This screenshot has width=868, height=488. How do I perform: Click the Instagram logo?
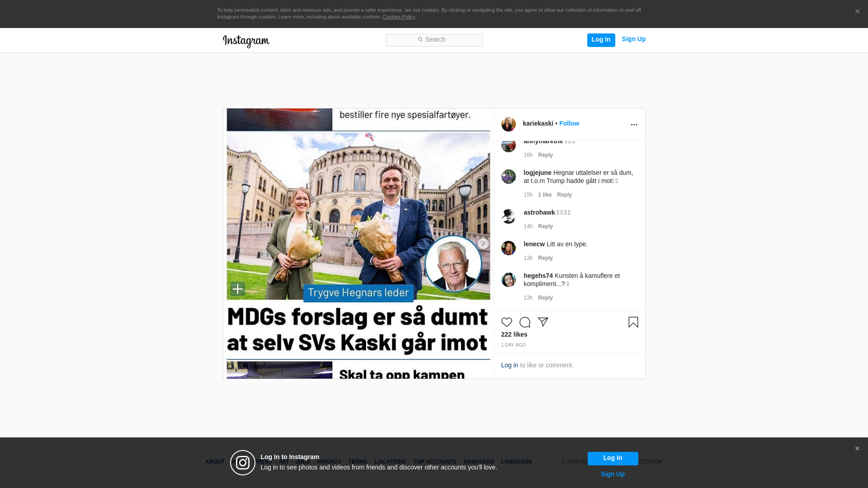tap(246, 41)
